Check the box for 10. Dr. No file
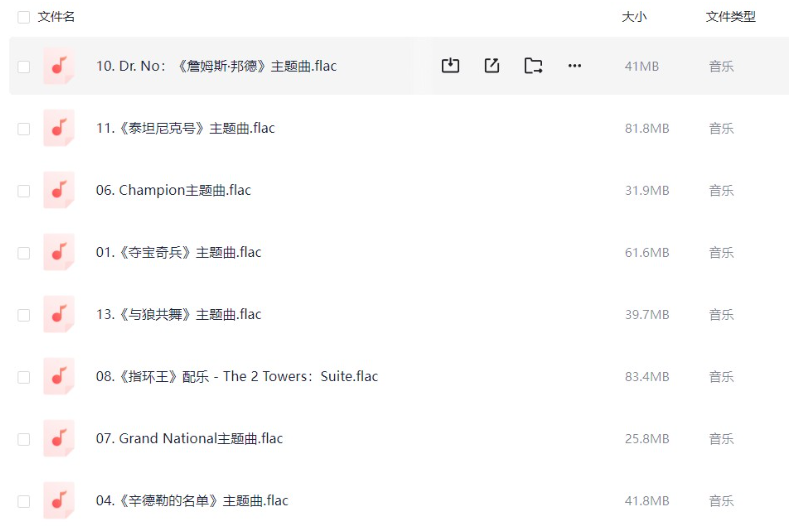The width and height of the screenshot is (790, 528). (x=24, y=67)
